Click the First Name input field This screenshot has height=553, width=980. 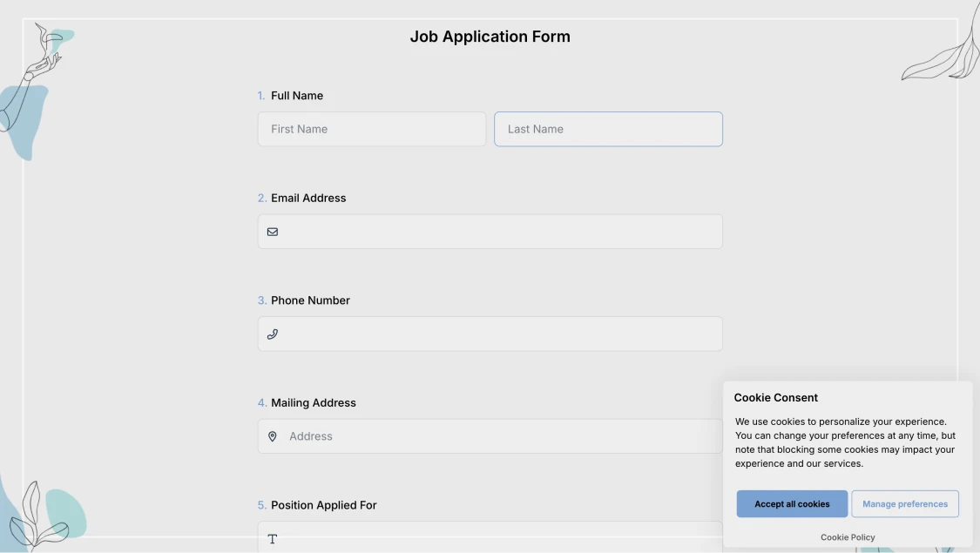coord(371,129)
